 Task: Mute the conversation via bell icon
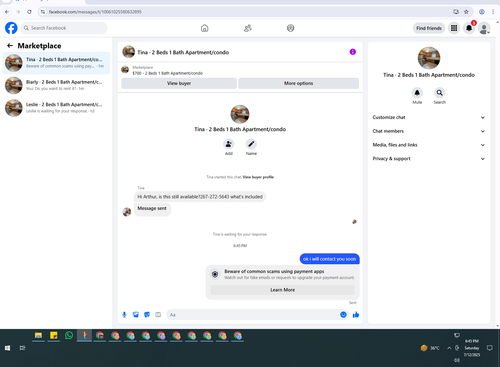[x=417, y=93]
